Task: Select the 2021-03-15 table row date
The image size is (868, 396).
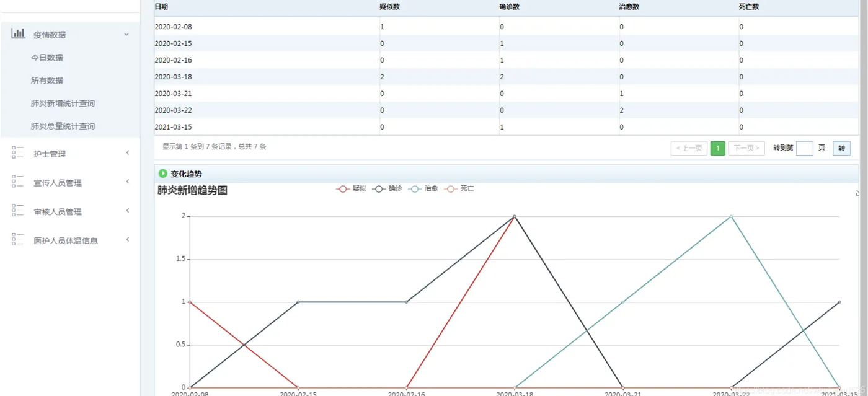Action: 173,128
